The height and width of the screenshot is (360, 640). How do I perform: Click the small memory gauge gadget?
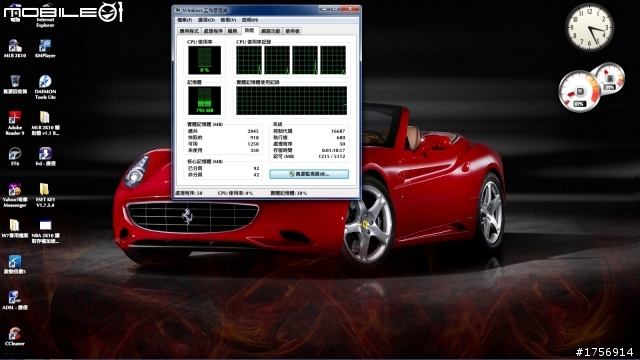click(x=610, y=78)
